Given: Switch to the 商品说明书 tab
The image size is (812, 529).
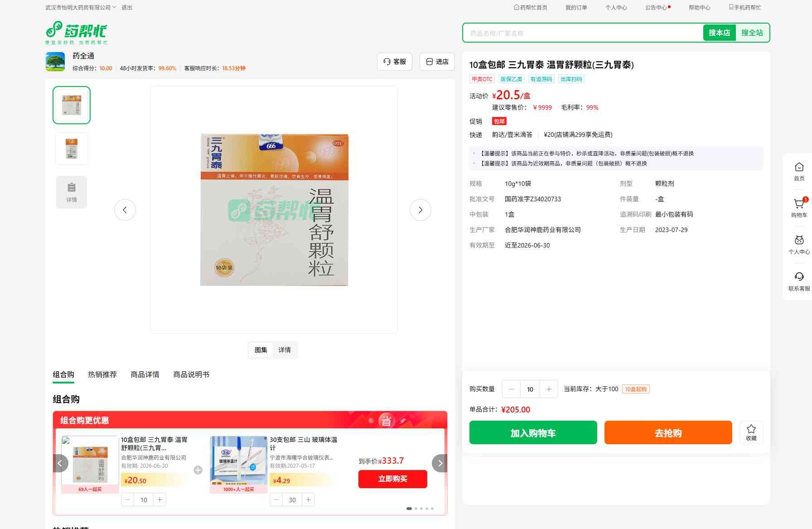Looking at the screenshot, I should [191, 374].
